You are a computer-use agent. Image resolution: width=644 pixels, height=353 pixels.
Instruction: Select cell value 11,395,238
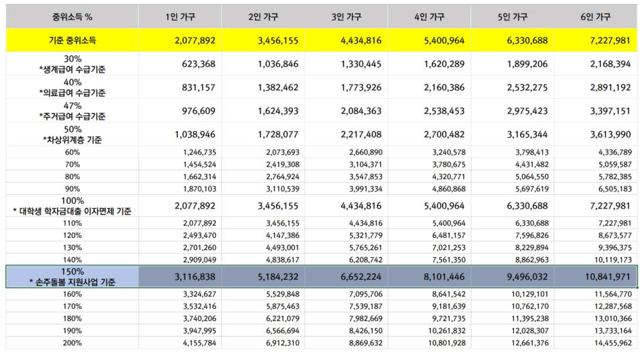click(530, 319)
